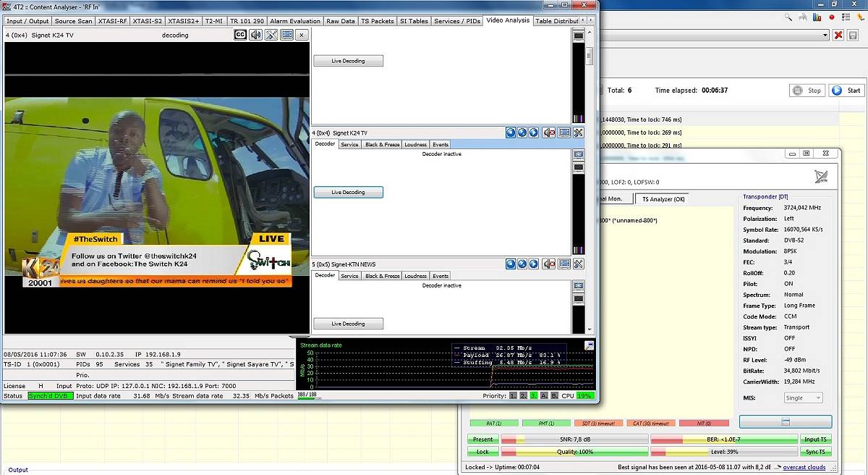The height and width of the screenshot is (475, 868).
Task: Click Stop button in background window
Action: pos(807,91)
